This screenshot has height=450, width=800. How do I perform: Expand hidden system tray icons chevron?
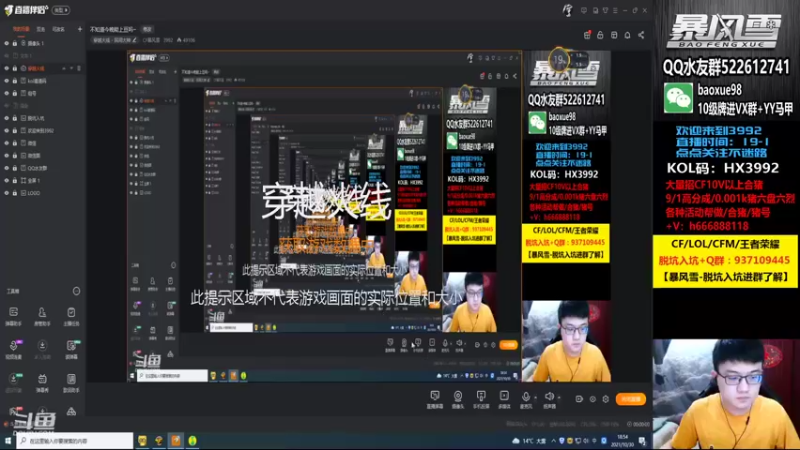coord(554,440)
